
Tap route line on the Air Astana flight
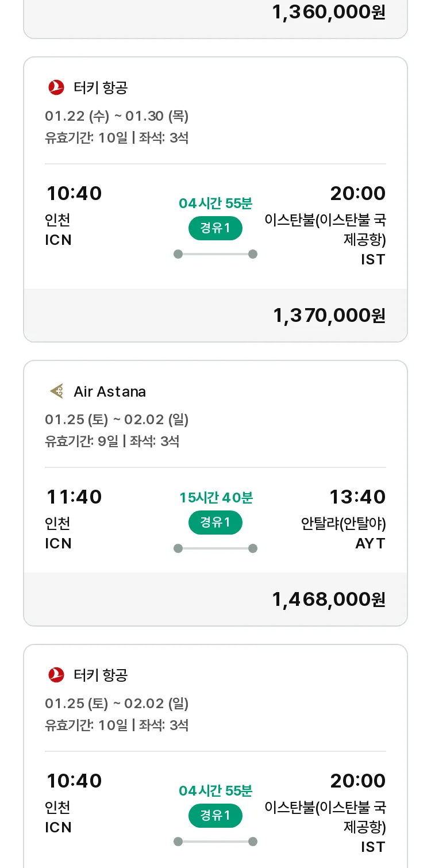(215, 548)
